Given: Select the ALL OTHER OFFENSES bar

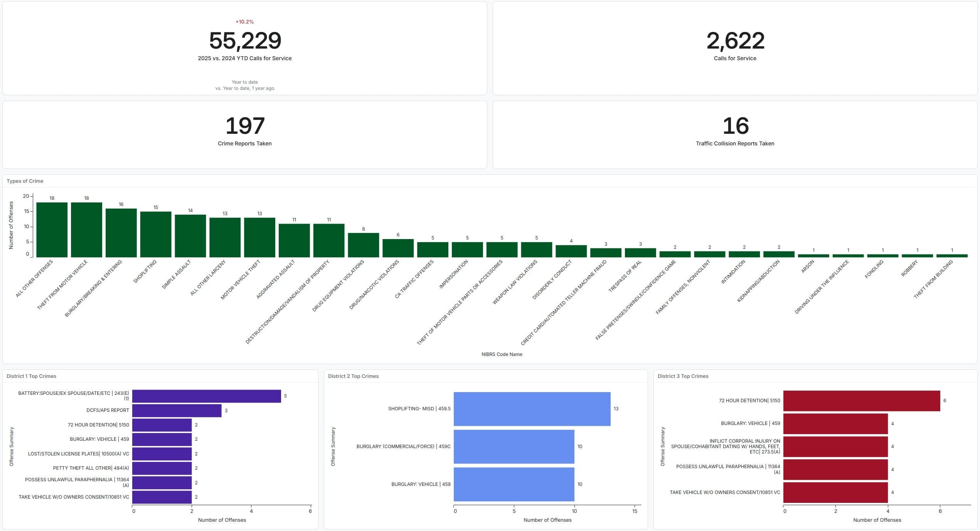Looking at the screenshot, I should point(52,230).
